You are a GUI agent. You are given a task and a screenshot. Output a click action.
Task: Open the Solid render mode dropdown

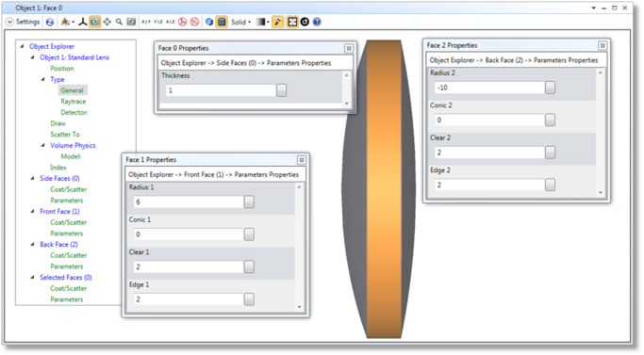pyautogui.click(x=240, y=22)
